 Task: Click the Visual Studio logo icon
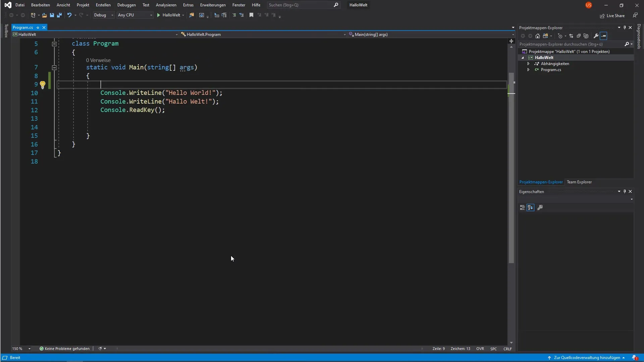pos(8,5)
